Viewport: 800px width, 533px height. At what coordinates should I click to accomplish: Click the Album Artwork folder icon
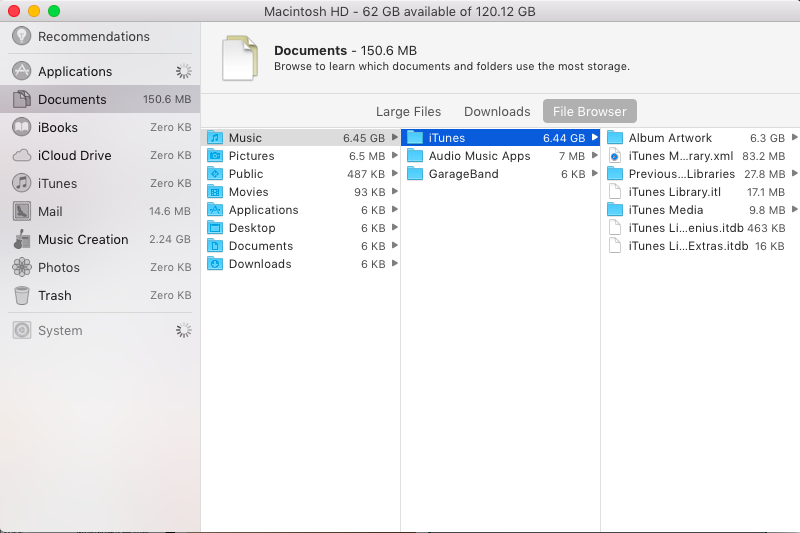point(615,138)
